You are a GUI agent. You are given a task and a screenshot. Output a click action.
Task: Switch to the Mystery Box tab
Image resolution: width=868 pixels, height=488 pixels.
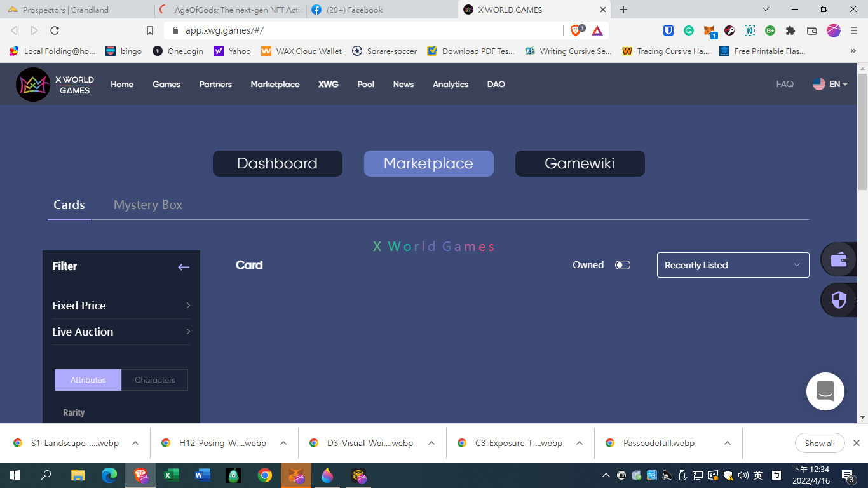[x=148, y=205]
